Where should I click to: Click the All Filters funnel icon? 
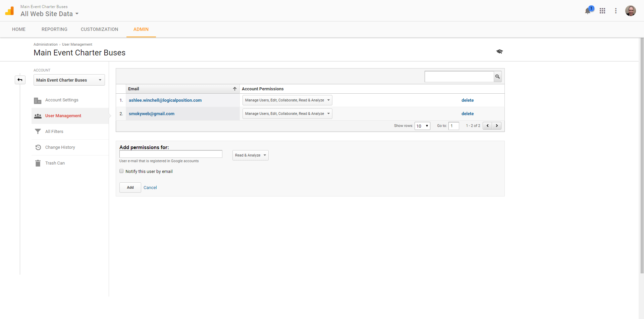(x=38, y=131)
